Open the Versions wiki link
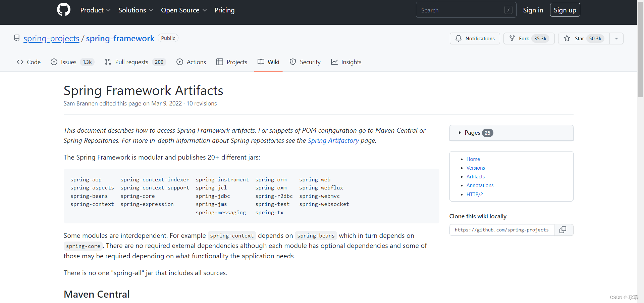 click(476, 168)
